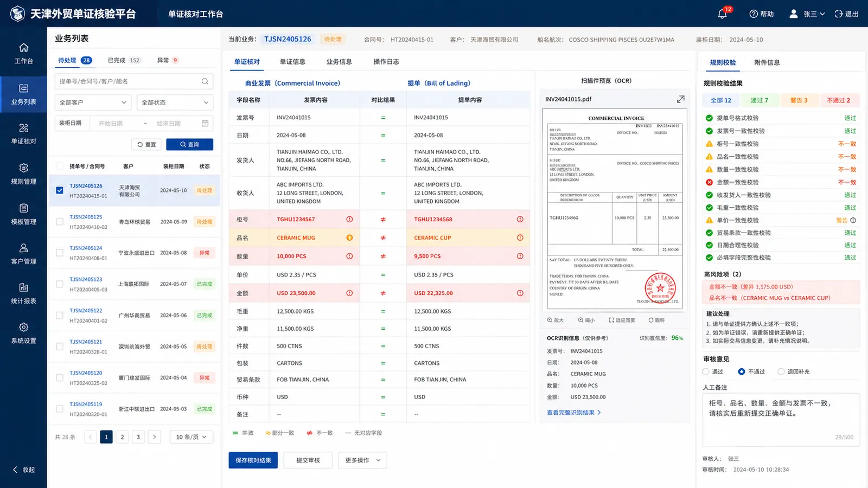Screen dimensions: 868x488
Task: Uncheck the TJSN2405126 row checkbox
Action: (x=60, y=190)
